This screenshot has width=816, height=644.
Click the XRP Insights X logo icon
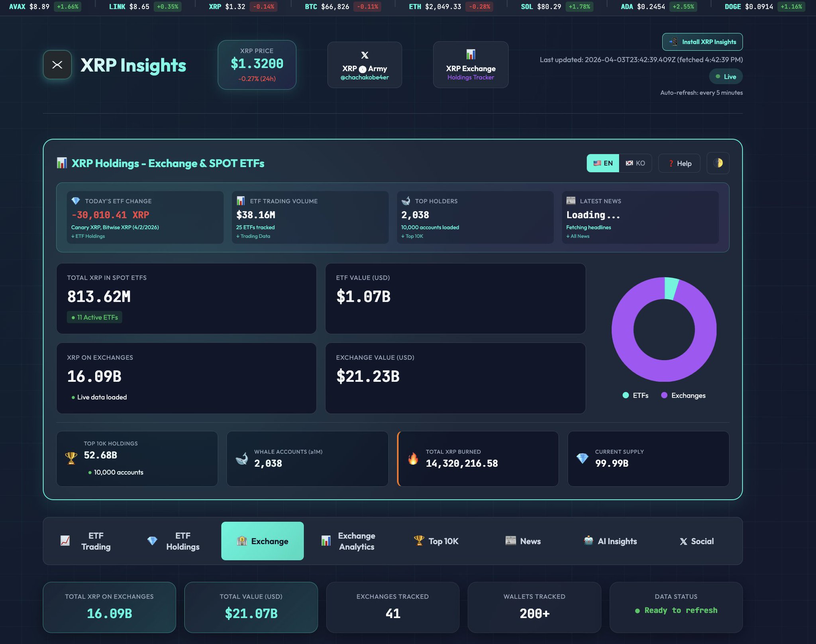point(57,65)
